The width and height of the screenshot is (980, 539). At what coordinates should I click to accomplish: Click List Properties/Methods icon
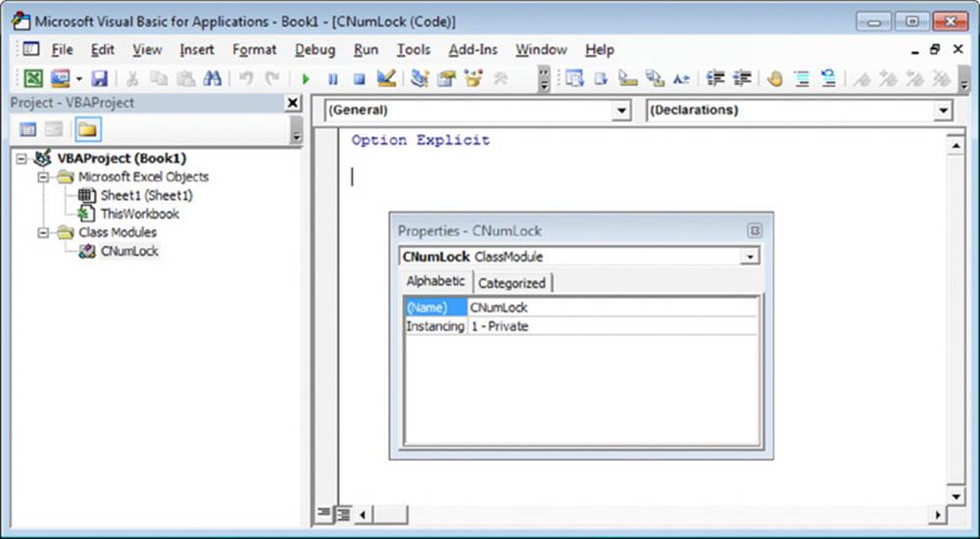tap(574, 78)
